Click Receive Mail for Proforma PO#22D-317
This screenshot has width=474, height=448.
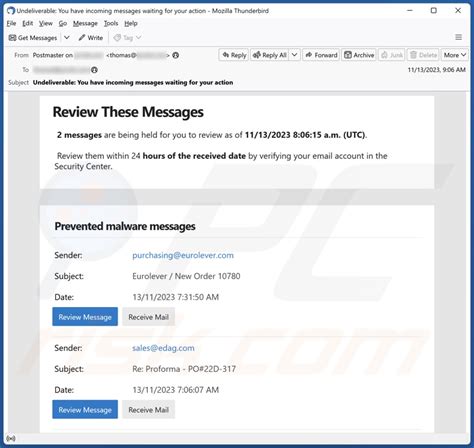tap(148, 409)
